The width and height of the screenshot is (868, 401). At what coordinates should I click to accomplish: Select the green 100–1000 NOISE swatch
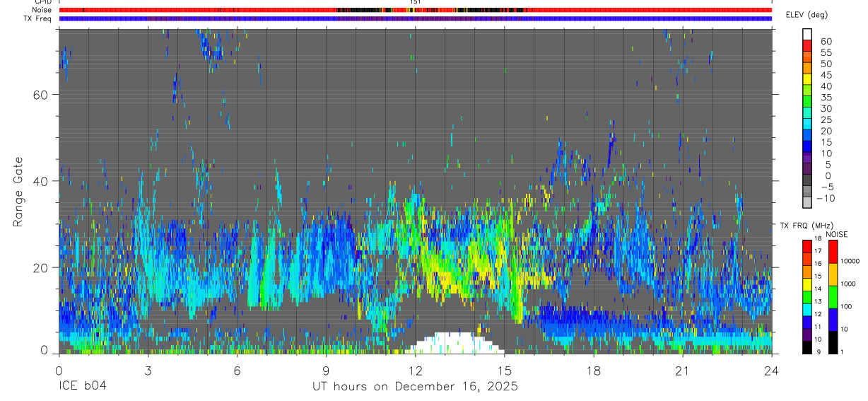click(x=833, y=296)
